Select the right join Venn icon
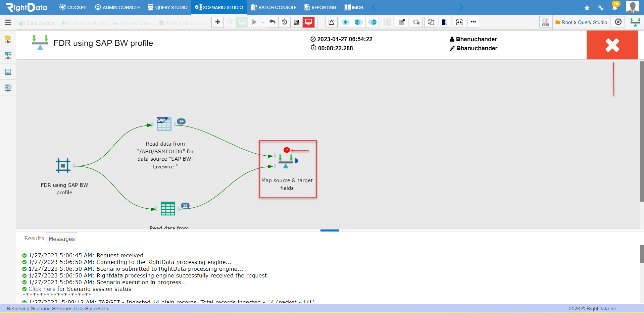Viewport: 644px width, 313px height. tap(372, 22)
